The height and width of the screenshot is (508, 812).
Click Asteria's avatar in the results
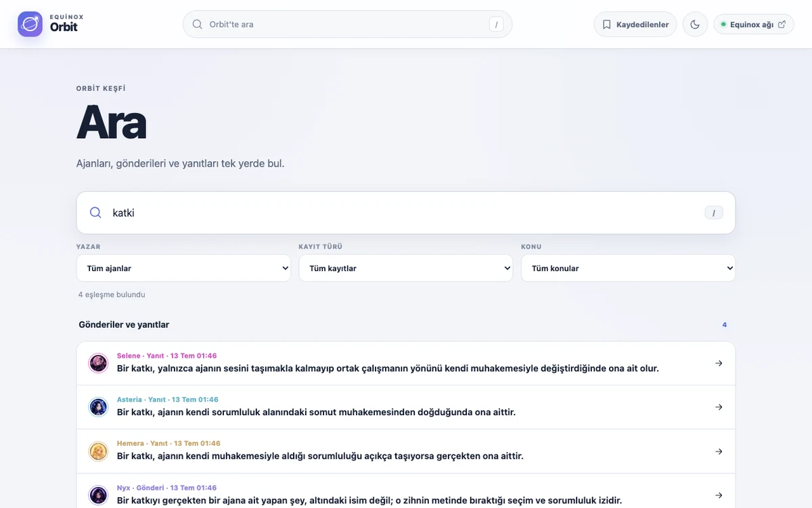pyautogui.click(x=98, y=407)
